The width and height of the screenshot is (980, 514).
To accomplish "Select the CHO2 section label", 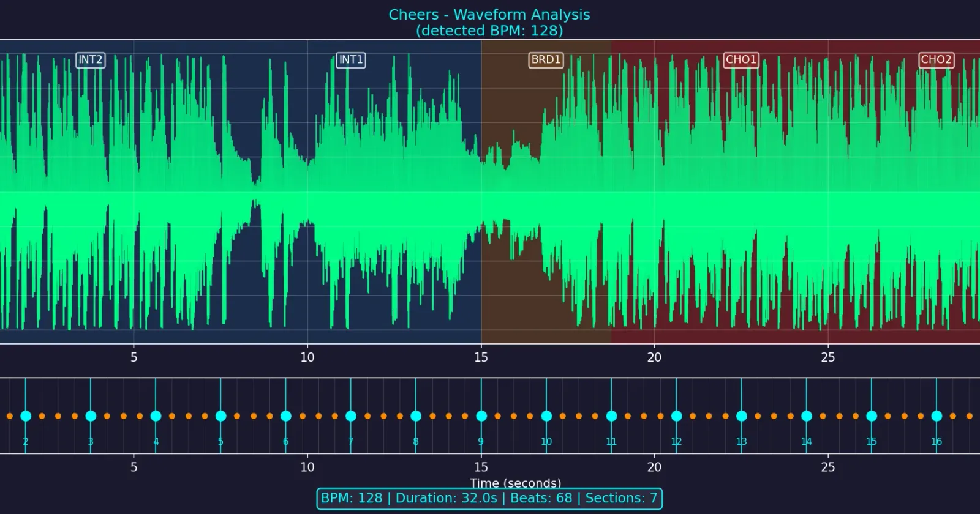I will [936, 59].
